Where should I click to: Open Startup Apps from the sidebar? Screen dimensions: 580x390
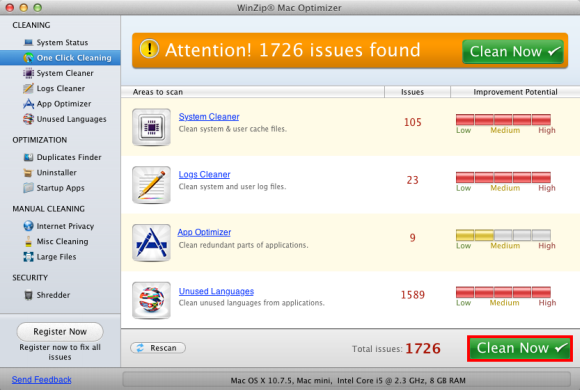coord(60,188)
